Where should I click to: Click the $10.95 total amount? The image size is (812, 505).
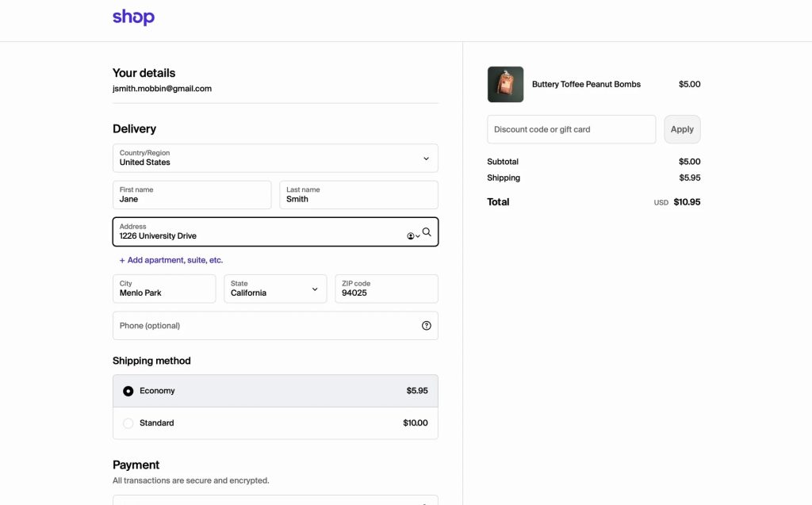coord(687,202)
